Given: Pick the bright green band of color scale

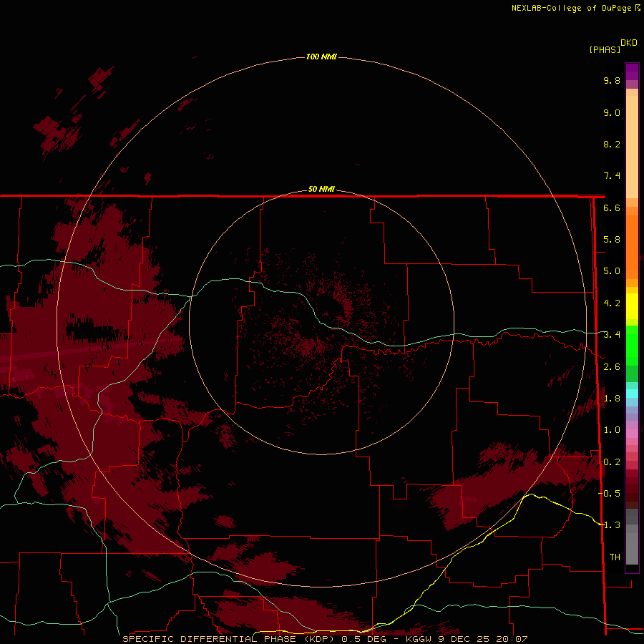Looking at the screenshot, I should tap(632, 345).
